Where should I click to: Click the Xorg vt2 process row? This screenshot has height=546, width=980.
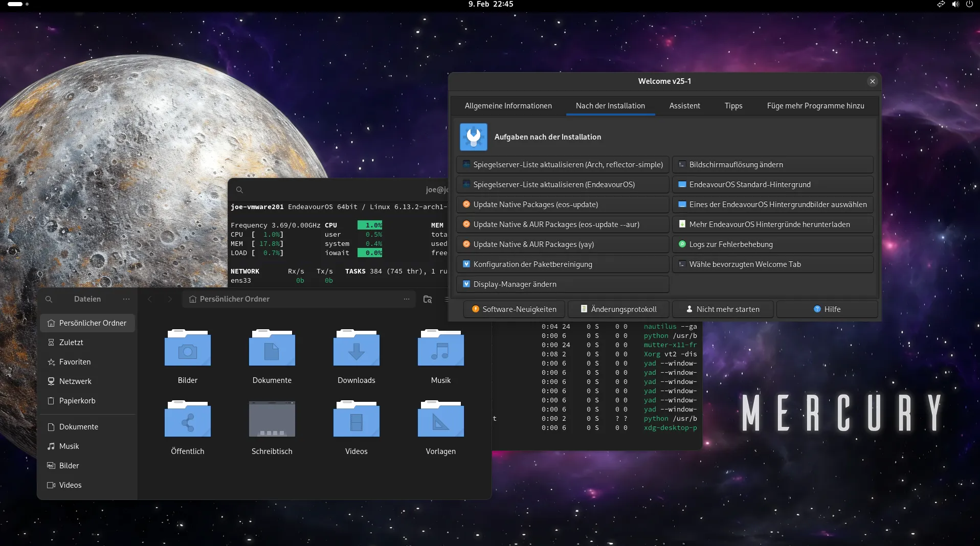[619, 354]
